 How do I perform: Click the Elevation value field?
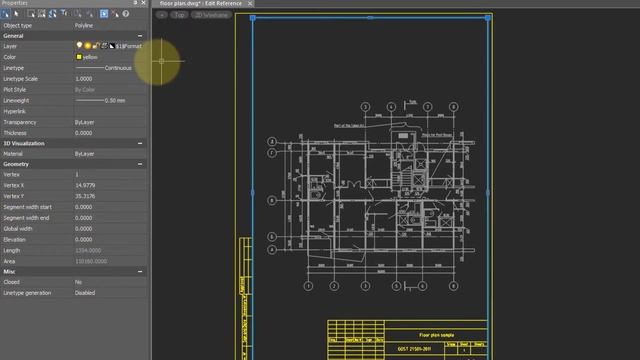tap(109, 240)
